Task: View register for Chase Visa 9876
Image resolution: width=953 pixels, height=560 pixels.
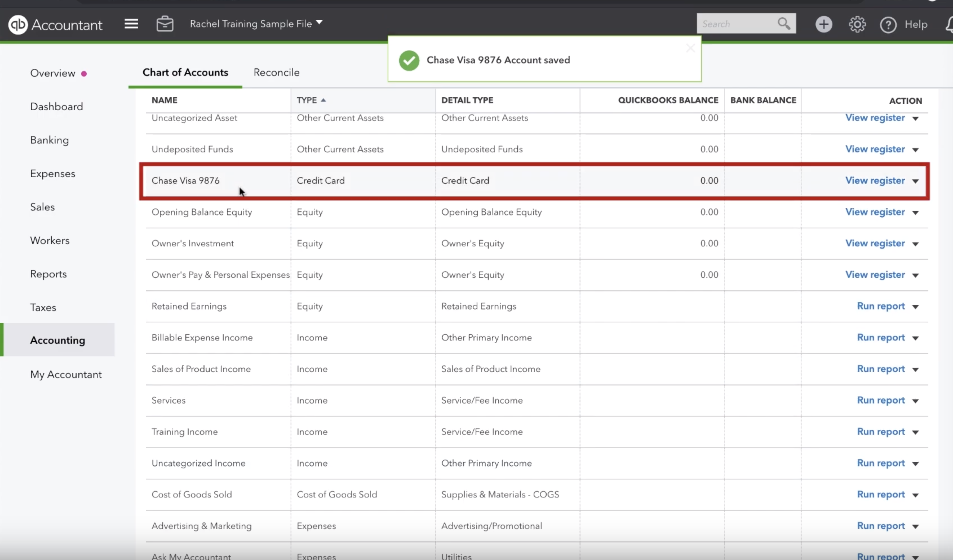Action: click(875, 181)
